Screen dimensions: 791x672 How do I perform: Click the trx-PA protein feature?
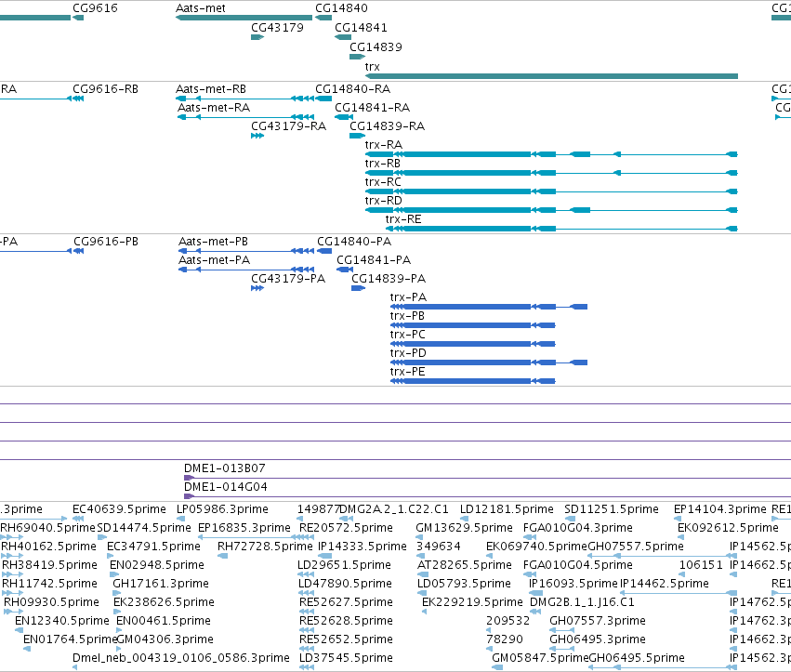[489, 307]
